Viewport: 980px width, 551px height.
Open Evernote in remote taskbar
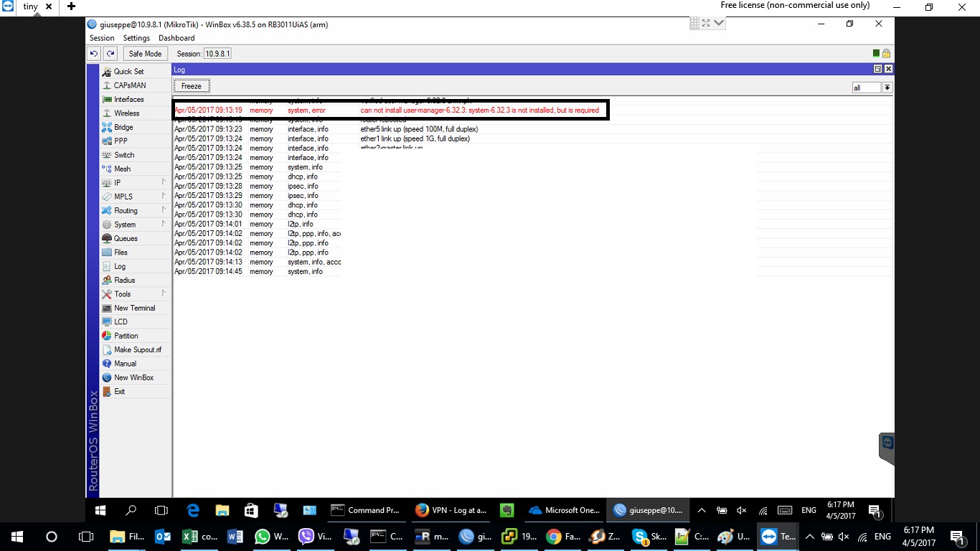(507, 510)
